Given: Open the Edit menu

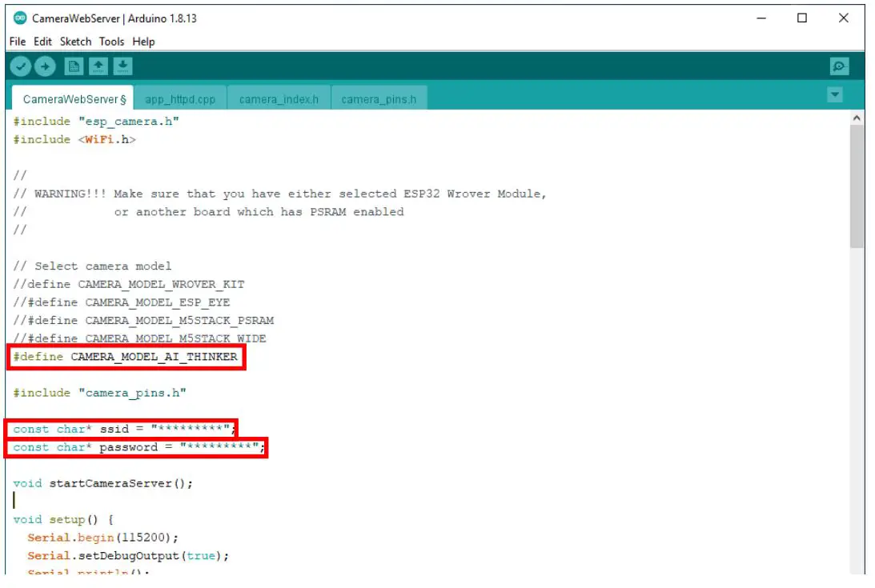Looking at the screenshot, I should click(x=42, y=42).
